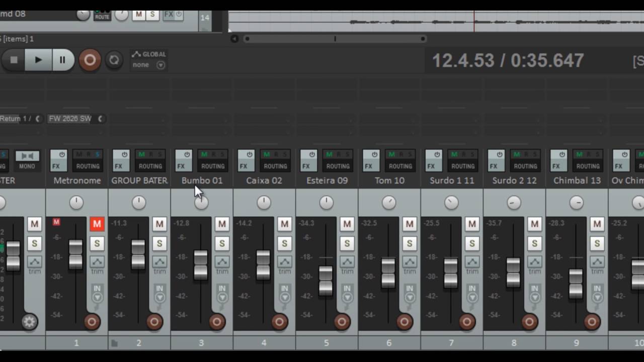Toggle FX bypass power on Tom 10
The image size is (644, 362).
point(374,155)
